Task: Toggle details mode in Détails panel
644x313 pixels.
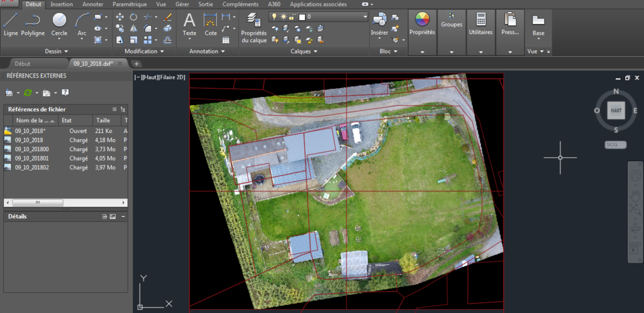Action: pyautogui.click(x=105, y=217)
